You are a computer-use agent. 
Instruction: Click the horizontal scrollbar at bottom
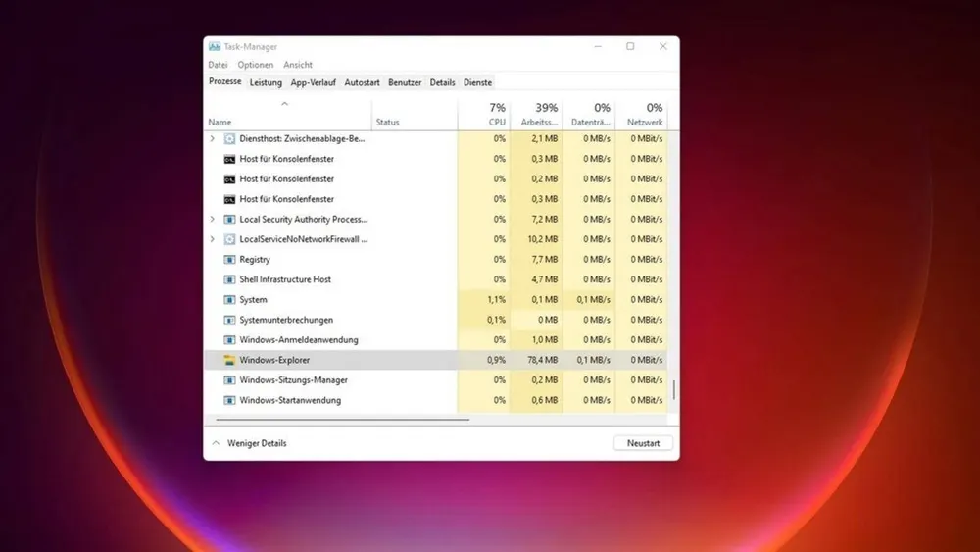point(341,420)
